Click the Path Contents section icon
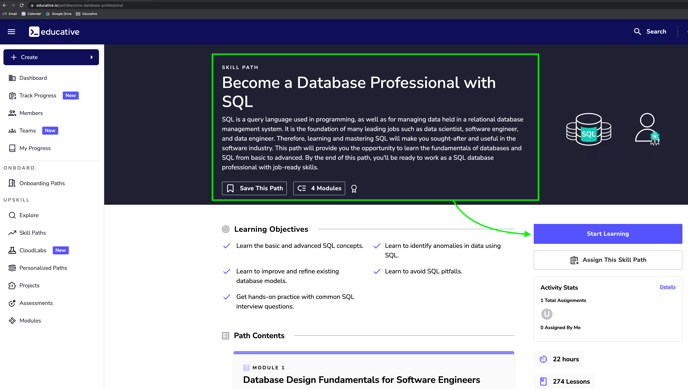Viewport: 688px width, 389px height. click(x=226, y=336)
